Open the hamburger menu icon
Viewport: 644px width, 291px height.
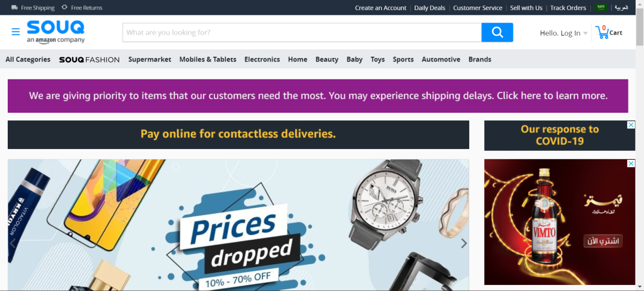[x=16, y=32]
